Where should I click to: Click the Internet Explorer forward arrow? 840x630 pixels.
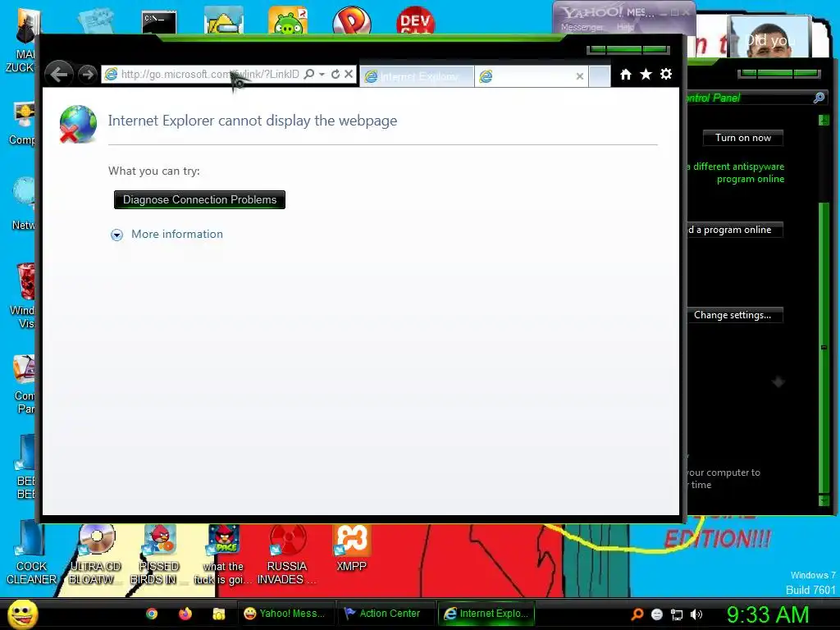tap(87, 74)
